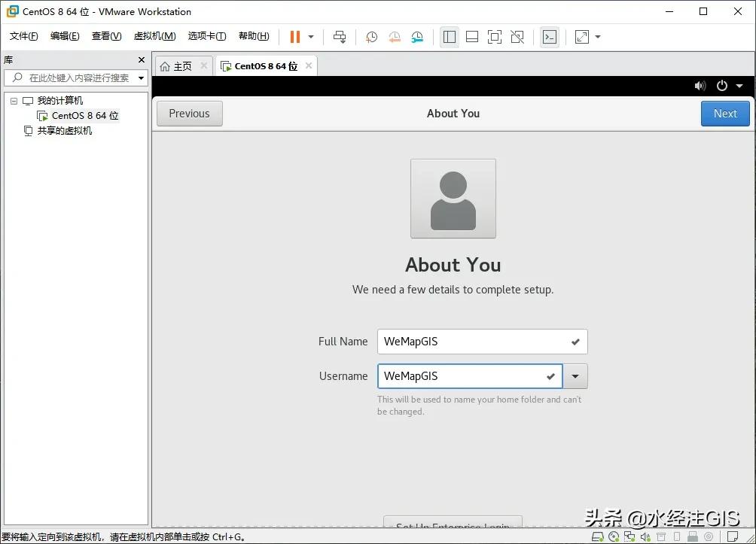Take a snapshot of the virtual machine
Screen dimensions: 756x544
tap(370, 36)
